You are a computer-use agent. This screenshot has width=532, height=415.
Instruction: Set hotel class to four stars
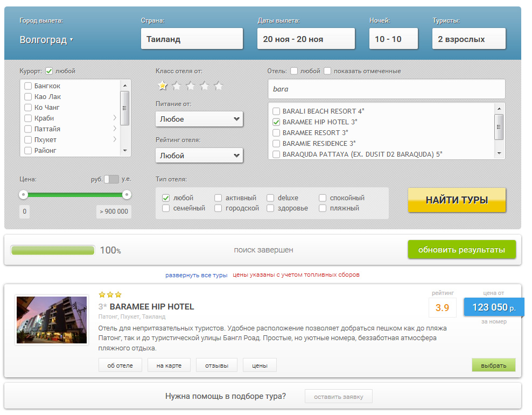205,86
